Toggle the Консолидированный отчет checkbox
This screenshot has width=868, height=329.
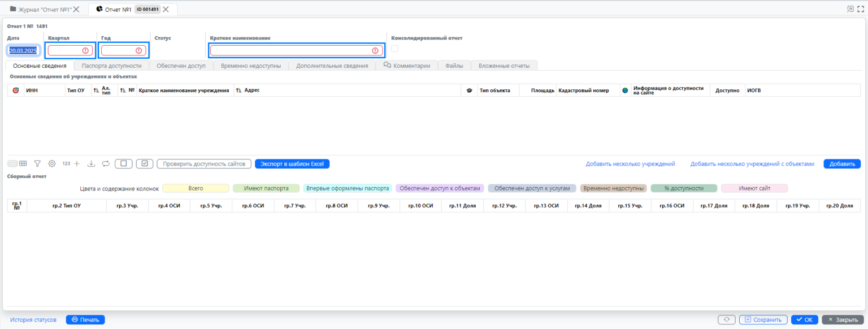pos(394,49)
